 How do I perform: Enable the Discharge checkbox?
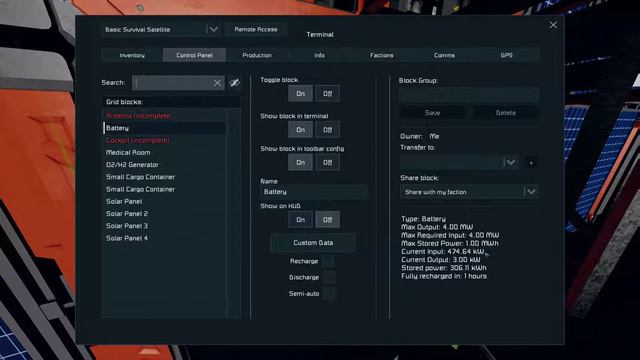click(329, 278)
